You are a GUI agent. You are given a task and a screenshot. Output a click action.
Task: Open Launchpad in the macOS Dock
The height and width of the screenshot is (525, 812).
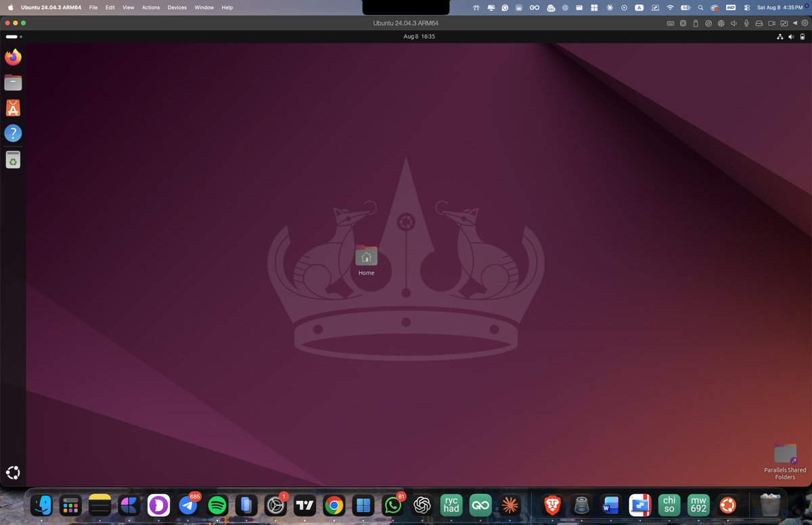pyautogui.click(x=70, y=505)
